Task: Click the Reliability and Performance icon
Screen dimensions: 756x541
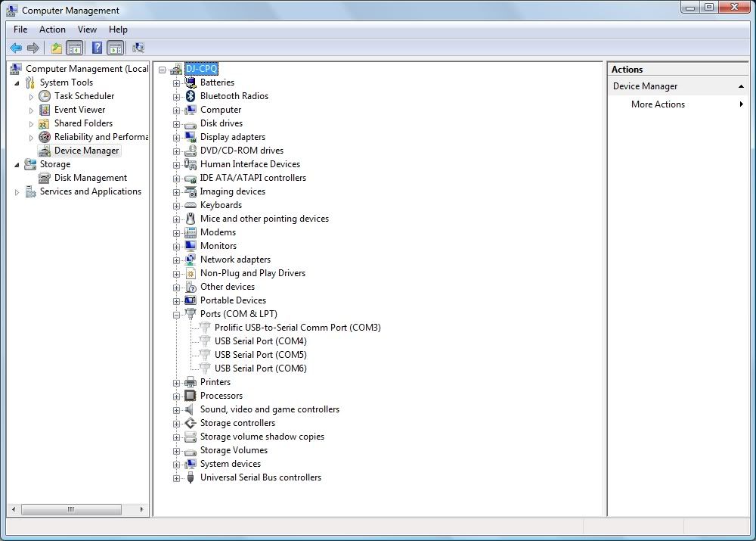Action: 45,137
